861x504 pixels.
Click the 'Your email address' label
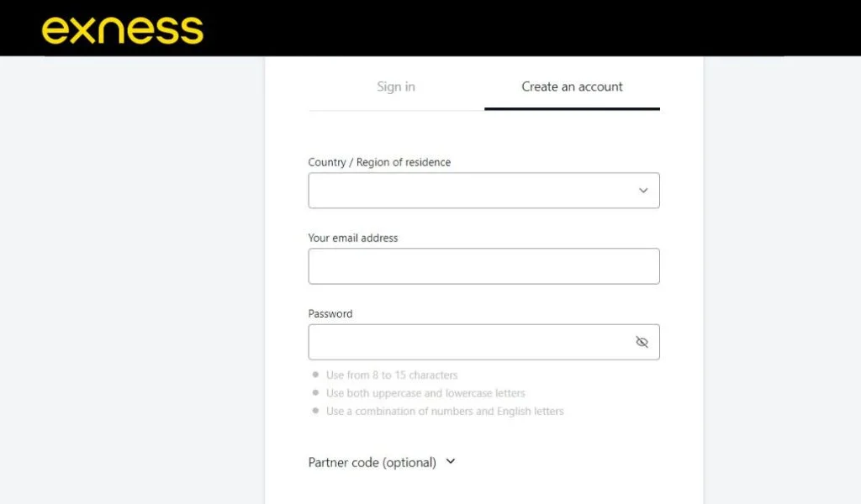point(353,238)
